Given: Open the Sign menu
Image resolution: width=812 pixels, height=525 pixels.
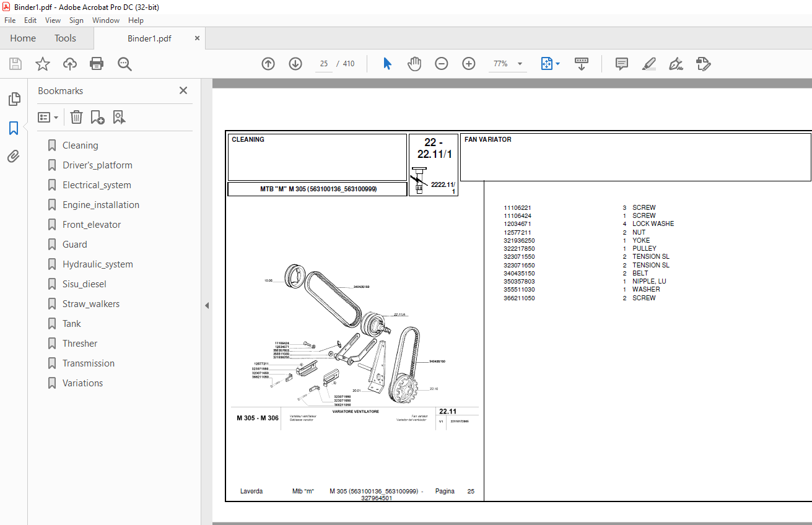Looking at the screenshot, I should click(x=76, y=20).
